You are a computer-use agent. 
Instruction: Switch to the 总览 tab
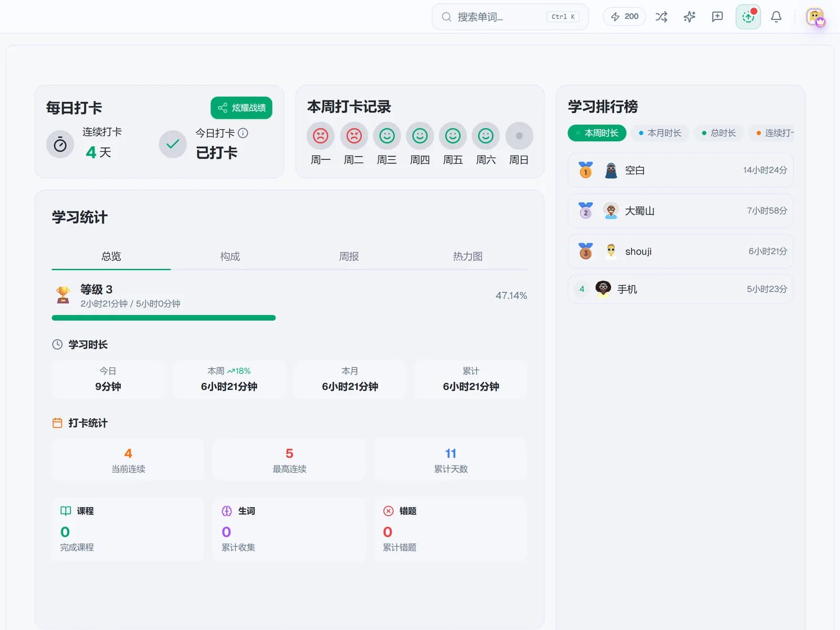(x=111, y=256)
